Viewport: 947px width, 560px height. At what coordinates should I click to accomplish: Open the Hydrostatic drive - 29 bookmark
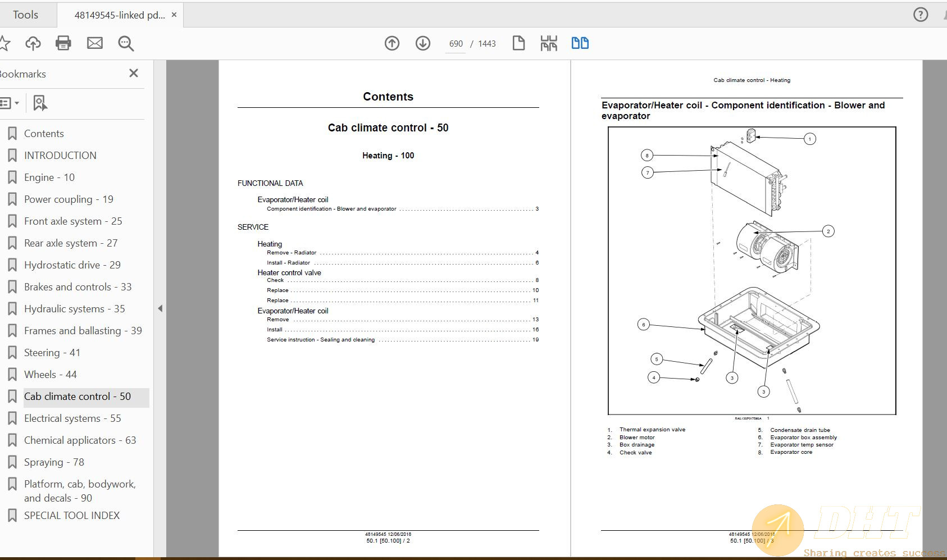72,265
